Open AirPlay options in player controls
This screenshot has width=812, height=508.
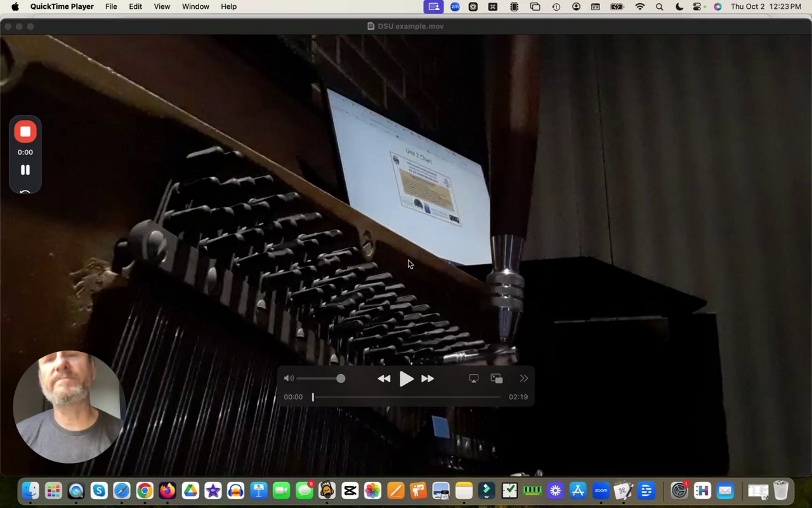tap(473, 378)
